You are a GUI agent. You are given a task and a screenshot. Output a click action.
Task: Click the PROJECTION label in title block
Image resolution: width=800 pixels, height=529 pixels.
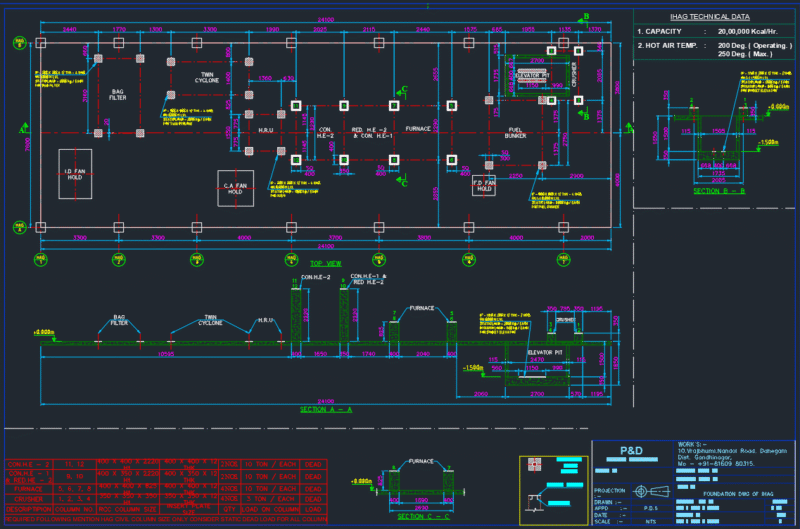tap(610, 490)
